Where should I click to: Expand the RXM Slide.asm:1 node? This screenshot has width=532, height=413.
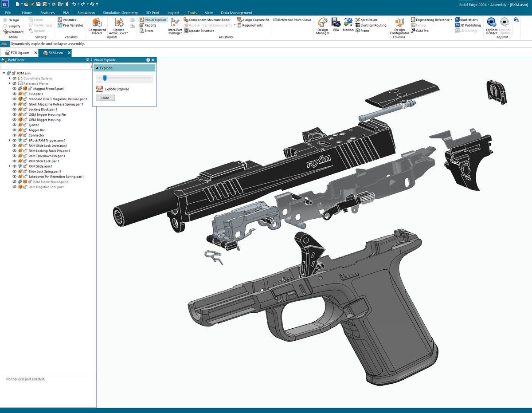[x=9, y=166]
